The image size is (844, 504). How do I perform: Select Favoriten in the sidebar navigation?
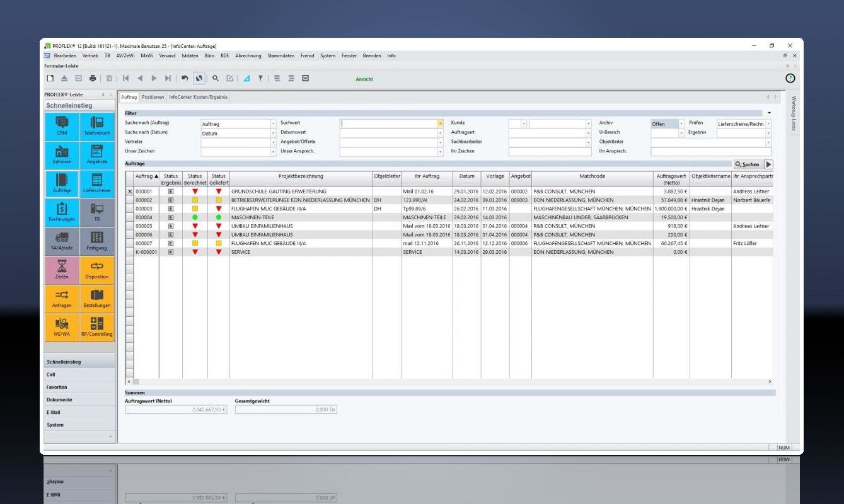pos(79,387)
